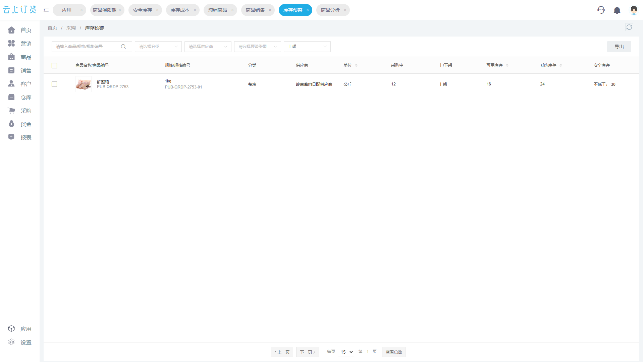Open 资金 sidebar section
644x362 pixels.
coord(20,124)
